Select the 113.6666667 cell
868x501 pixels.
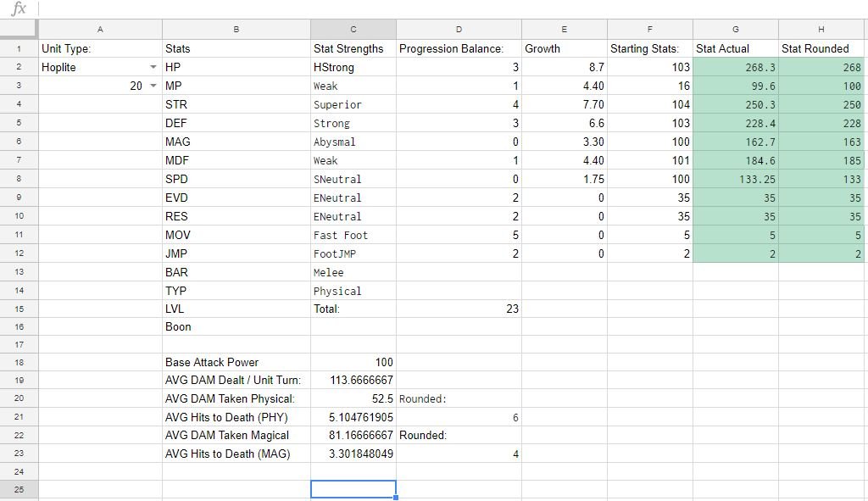pyautogui.click(x=353, y=381)
